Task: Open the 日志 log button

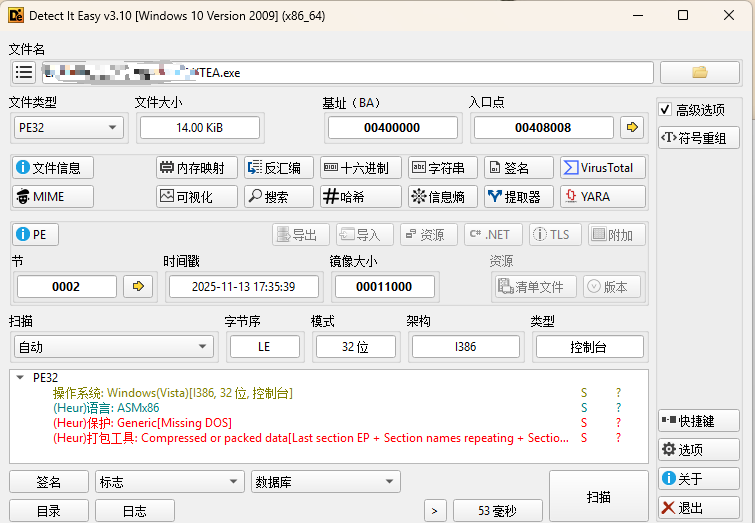Action: click(134, 510)
